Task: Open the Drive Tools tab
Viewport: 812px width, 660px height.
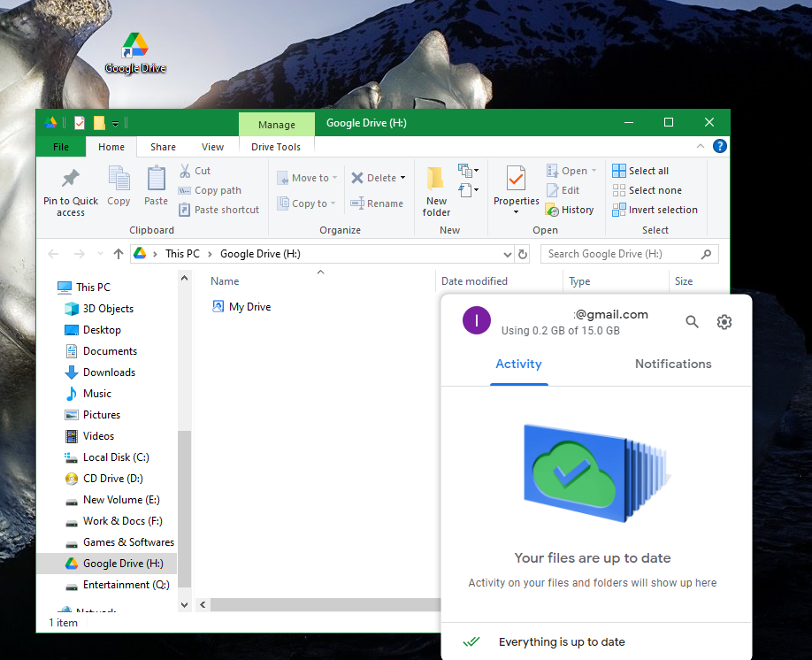Action: tap(276, 147)
